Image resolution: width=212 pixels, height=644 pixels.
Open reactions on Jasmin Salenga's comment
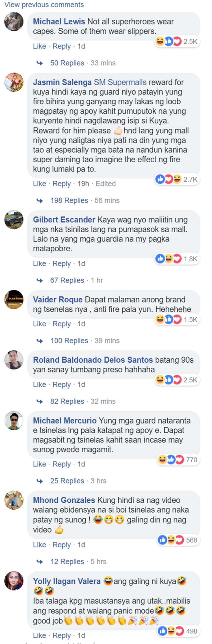pyautogui.click(x=168, y=179)
